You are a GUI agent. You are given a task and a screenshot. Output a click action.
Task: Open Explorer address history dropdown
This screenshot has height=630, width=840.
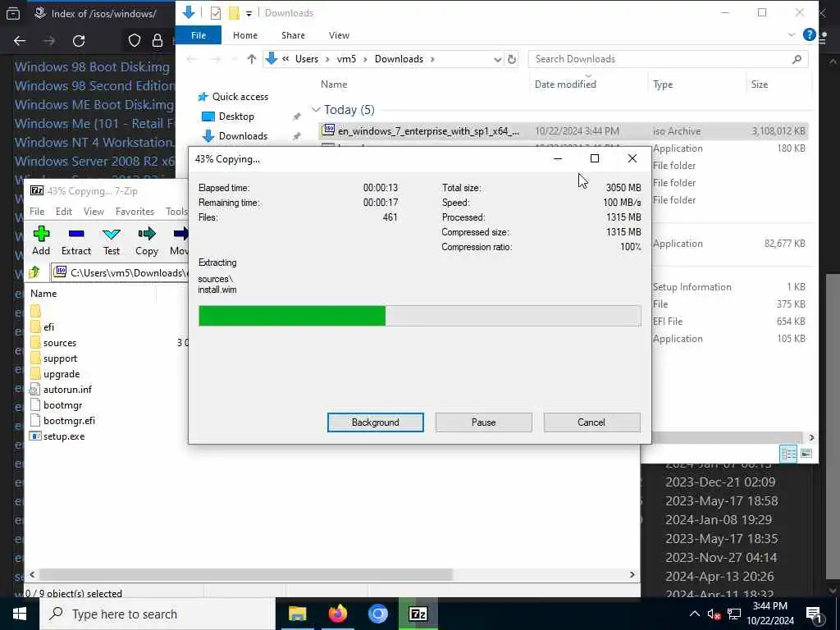pyautogui.click(x=498, y=59)
